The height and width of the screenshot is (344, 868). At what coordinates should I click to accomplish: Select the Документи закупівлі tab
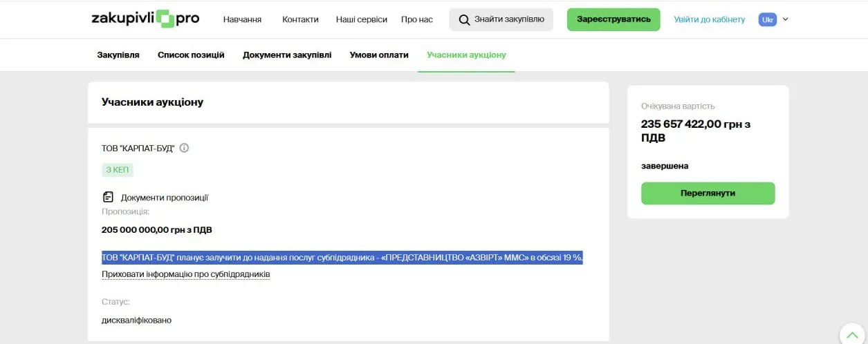coord(287,55)
